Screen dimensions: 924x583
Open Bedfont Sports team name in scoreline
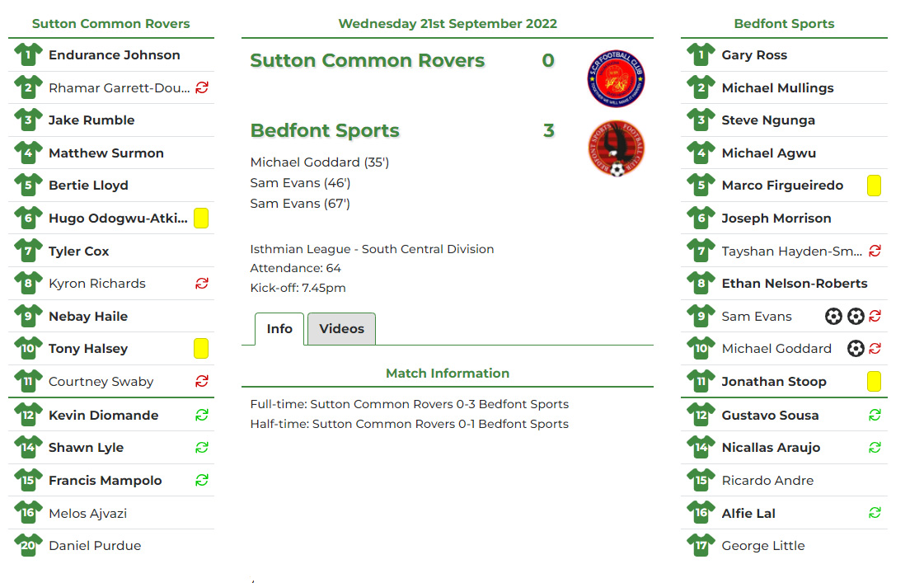point(325,131)
